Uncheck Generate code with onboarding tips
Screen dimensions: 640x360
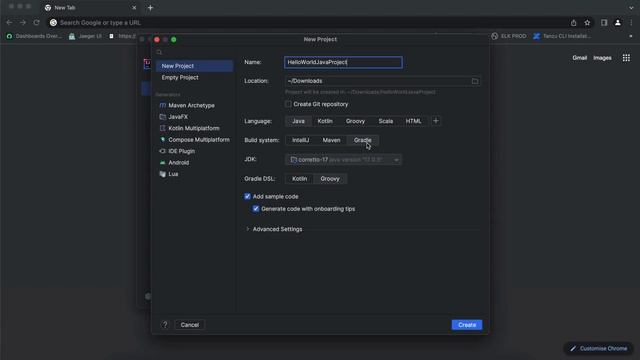pos(256,209)
